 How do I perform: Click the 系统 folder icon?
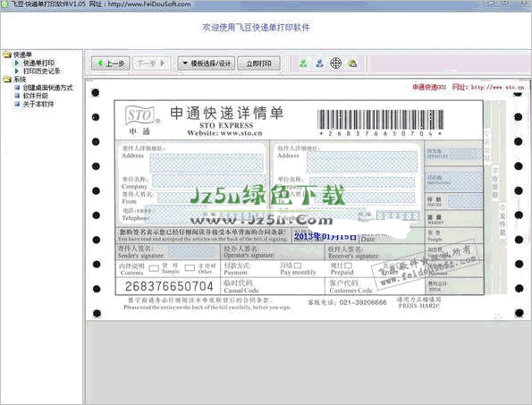point(7,80)
